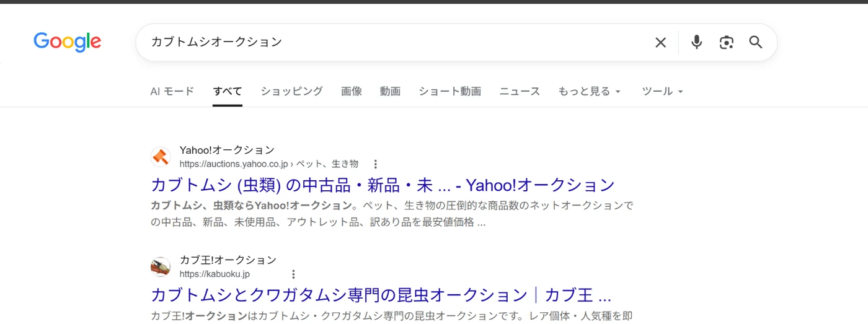
Task: Click the magnifying glass search icon
Action: pos(755,42)
